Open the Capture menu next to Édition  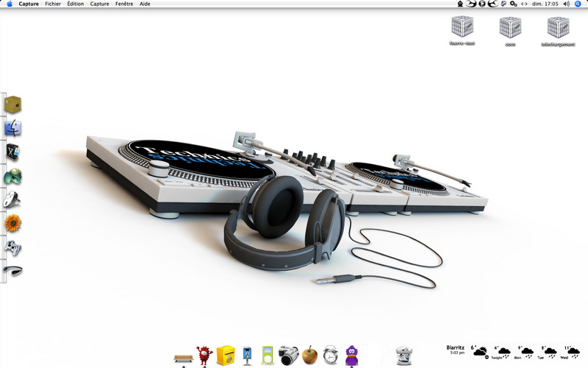coord(99,4)
